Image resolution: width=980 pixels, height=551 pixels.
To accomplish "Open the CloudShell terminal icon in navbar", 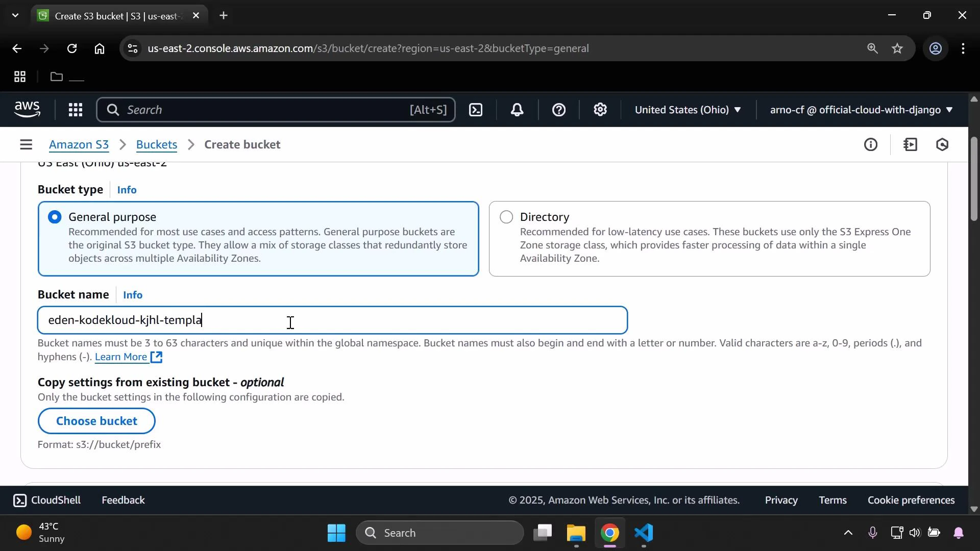I will coord(475,110).
